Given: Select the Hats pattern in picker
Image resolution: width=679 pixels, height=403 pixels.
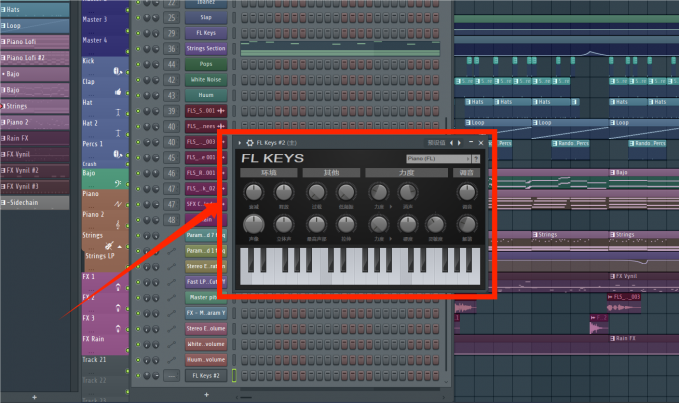Looking at the screenshot, I should click(x=35, y=10).
